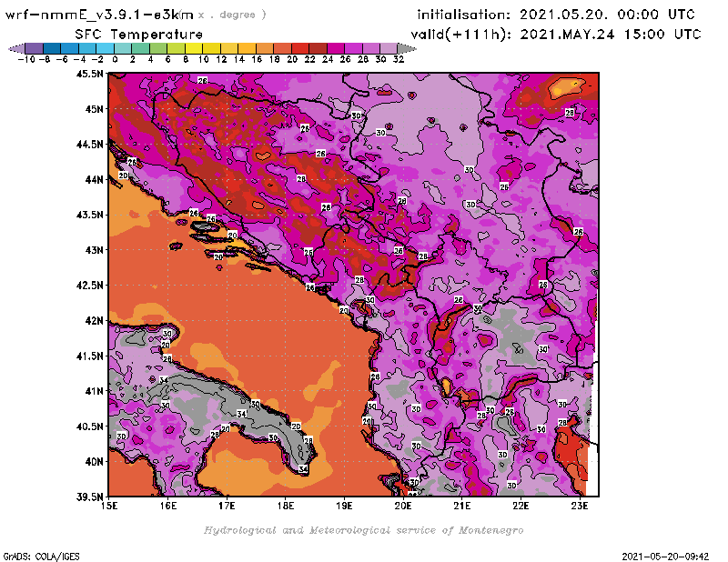Click the "40N" latitude label
The height and width of the screenshot is (562, 728).
click(94, 462)
